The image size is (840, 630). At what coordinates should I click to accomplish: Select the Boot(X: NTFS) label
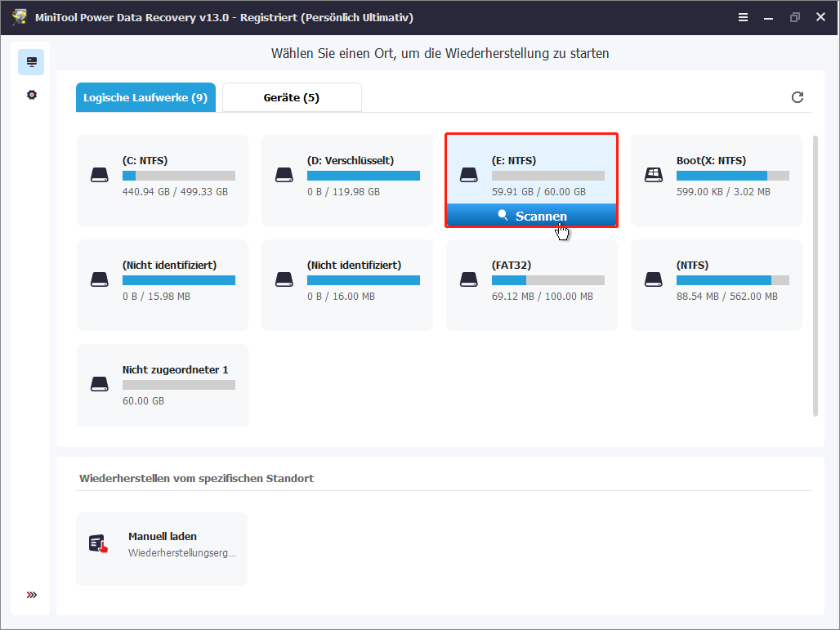[711, 160]
